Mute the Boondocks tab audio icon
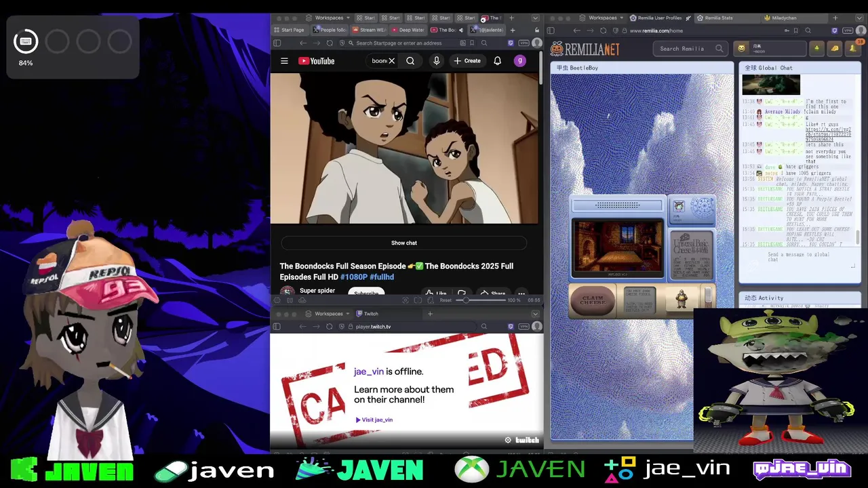The image size is (868, 488). (461, 30)
